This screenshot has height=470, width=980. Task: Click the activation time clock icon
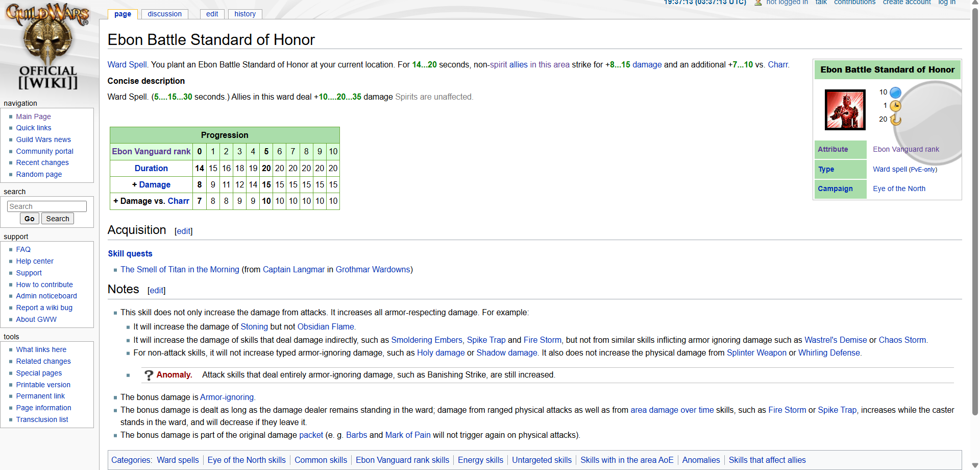[895, 106]
